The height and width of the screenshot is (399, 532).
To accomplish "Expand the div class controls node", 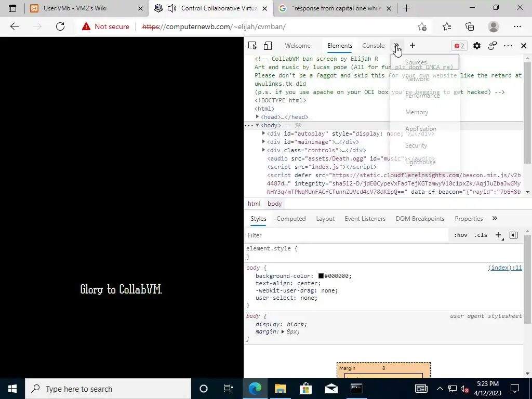I will [x=263, y=150].
